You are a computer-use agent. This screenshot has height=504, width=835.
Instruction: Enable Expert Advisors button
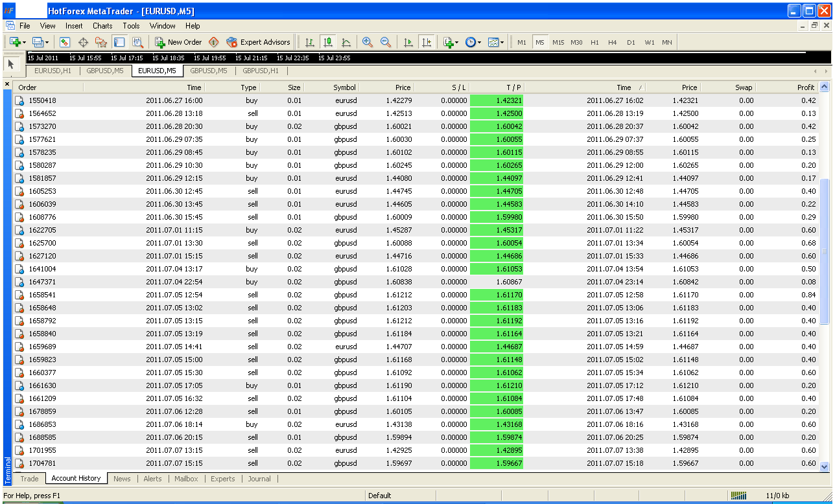pyautogui.click(x=258, y=42)
